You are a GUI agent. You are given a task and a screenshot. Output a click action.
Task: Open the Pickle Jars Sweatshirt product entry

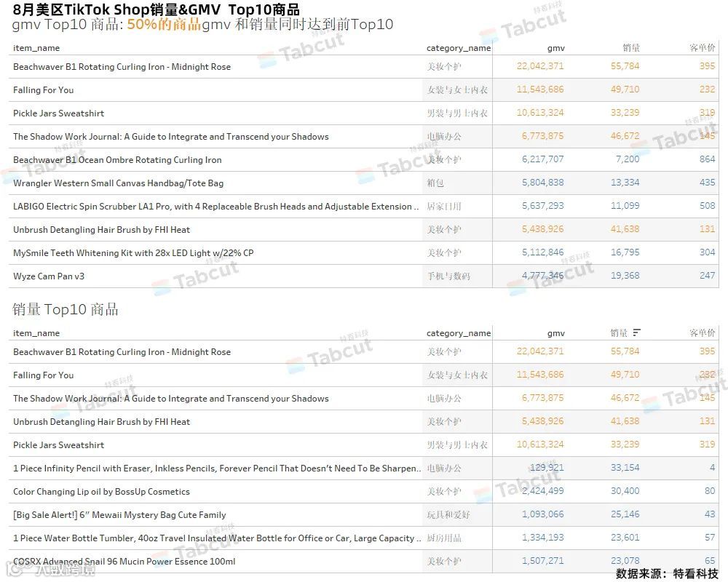pos(58,113)
